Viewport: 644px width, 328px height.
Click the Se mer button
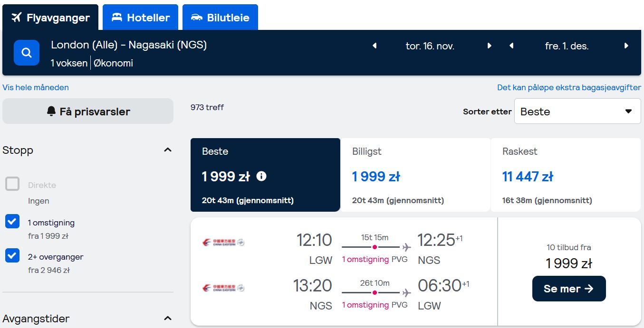click(569, 289)
